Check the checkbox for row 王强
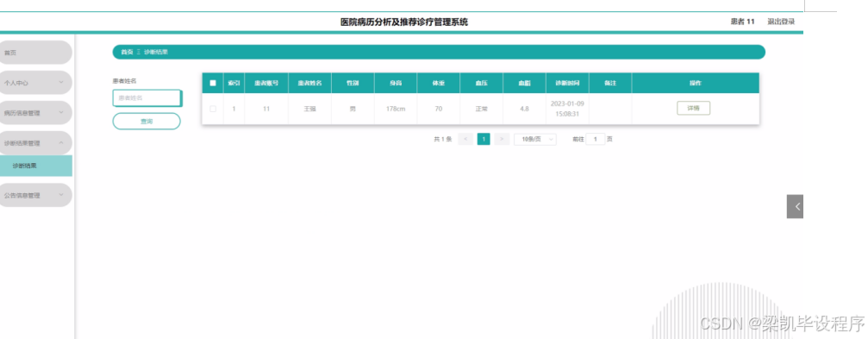This screenshot has height=339, width=868. (213, 109)
